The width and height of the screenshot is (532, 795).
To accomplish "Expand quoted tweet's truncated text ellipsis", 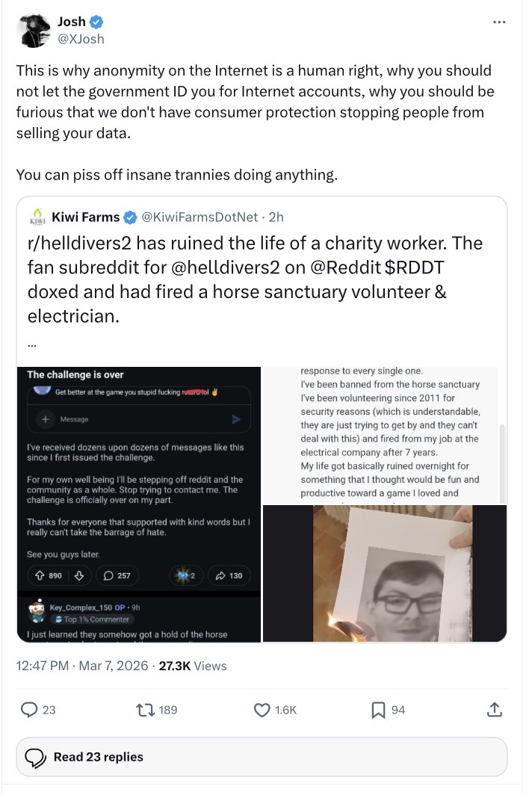I will 32,345.
